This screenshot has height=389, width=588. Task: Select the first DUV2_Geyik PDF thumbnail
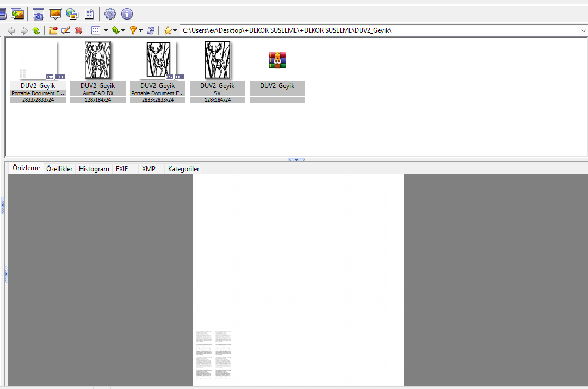click(x=38, y=71)
